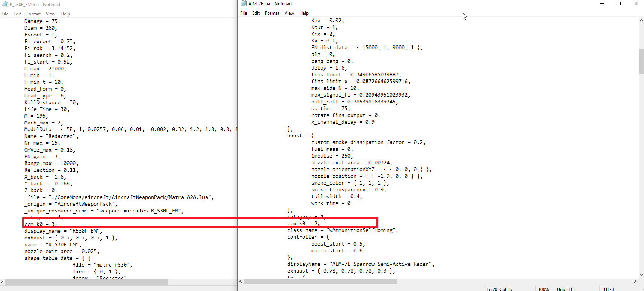Open Edit menu in AIM-7E.lua Notepad
This screenshot has width=644, height=291.
[256, 13]
